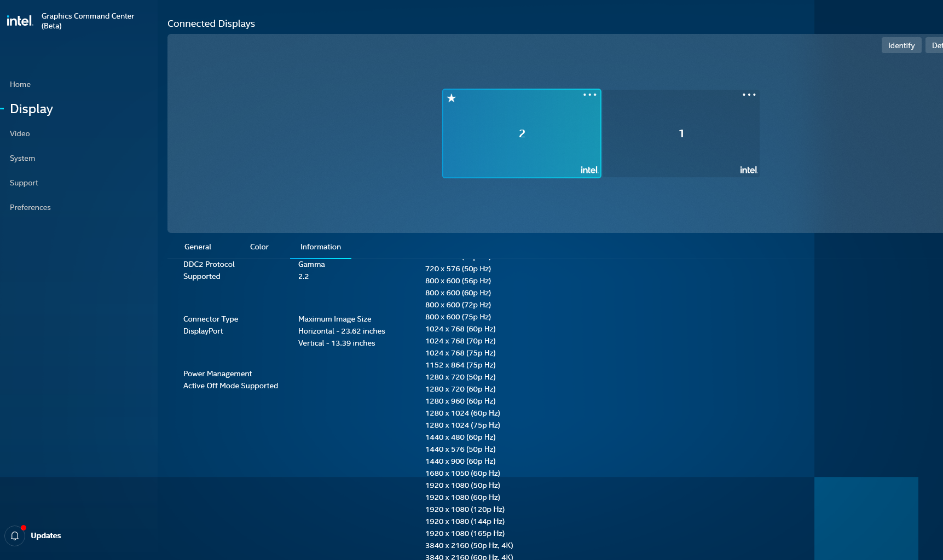
Task: Click the 720 x 576 (50p Hz) mode
Action: point(458,269)
